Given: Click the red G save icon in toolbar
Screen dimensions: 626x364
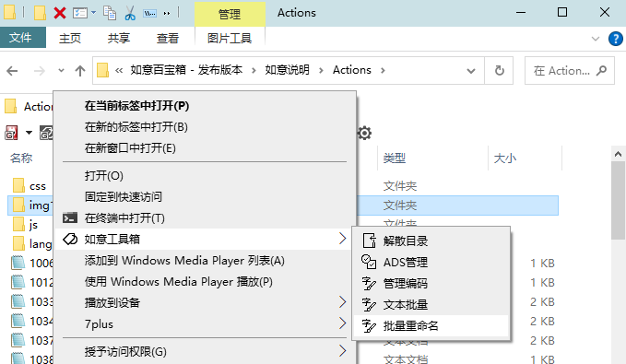Looking at the screenshot, I should click(x=11, y=133).
